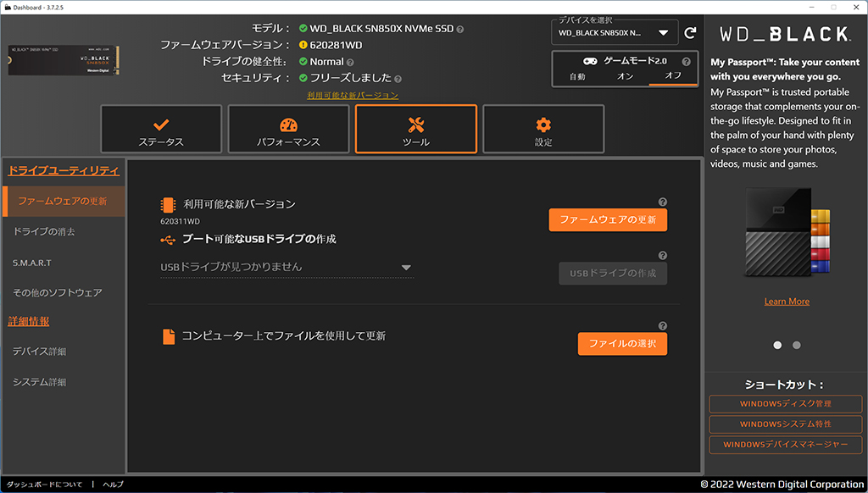Click the Learn More link

click(x=787, y=302)
